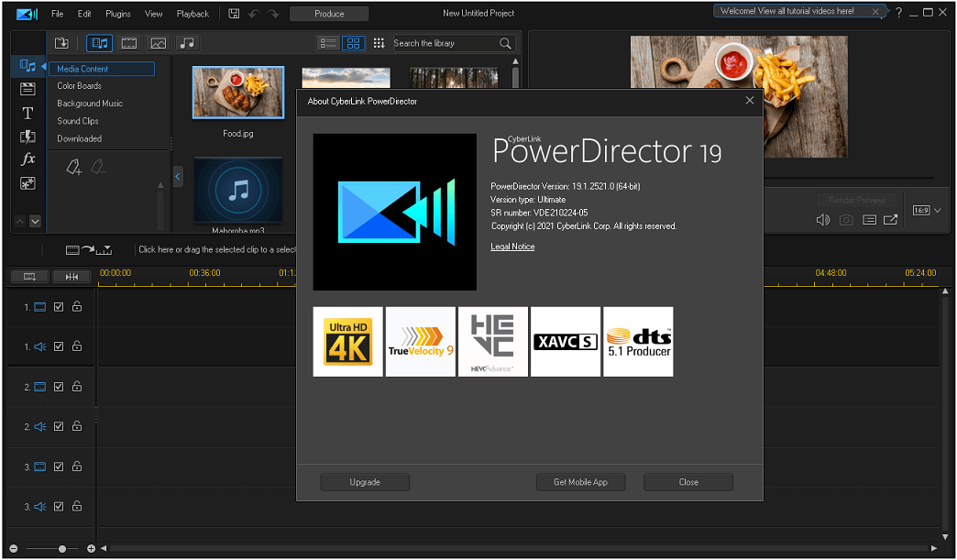Lock audio track 2
The image size is (957, 560).
(77, 426)
